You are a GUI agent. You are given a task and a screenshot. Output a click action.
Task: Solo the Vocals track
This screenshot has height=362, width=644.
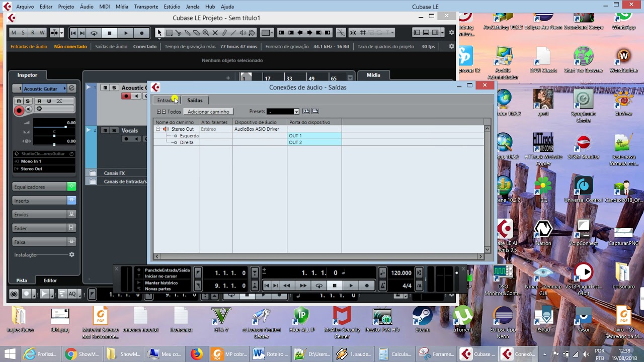114,130
